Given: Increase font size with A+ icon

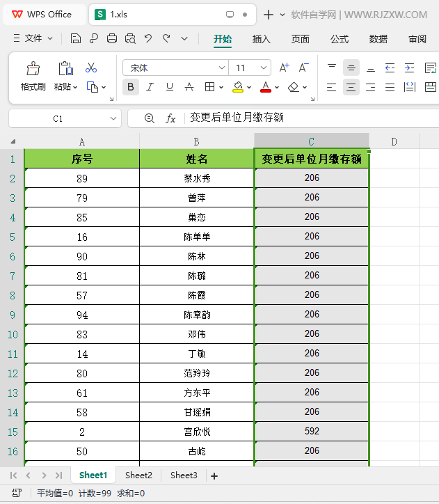Looking at the screenshot, I should 285,68.
